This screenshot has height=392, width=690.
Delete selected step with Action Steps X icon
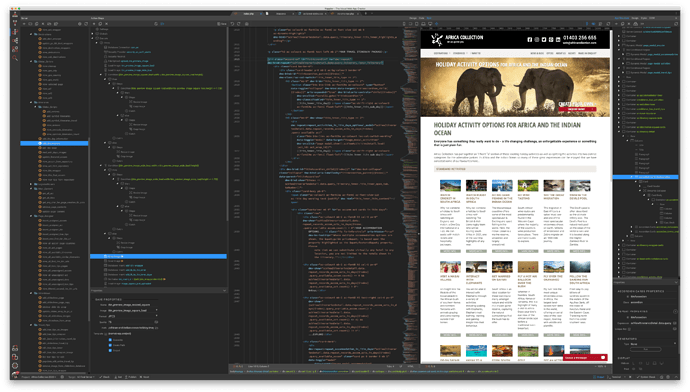106,24
